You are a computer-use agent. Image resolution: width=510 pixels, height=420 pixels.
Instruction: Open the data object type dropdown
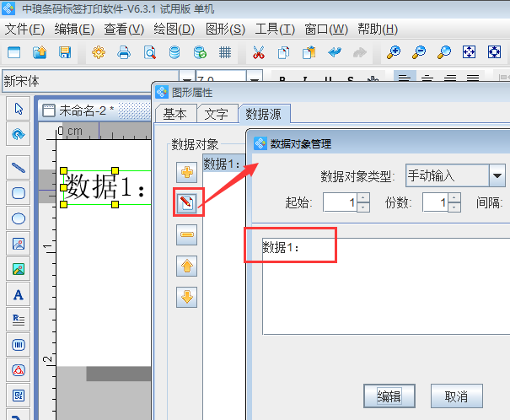497,175
